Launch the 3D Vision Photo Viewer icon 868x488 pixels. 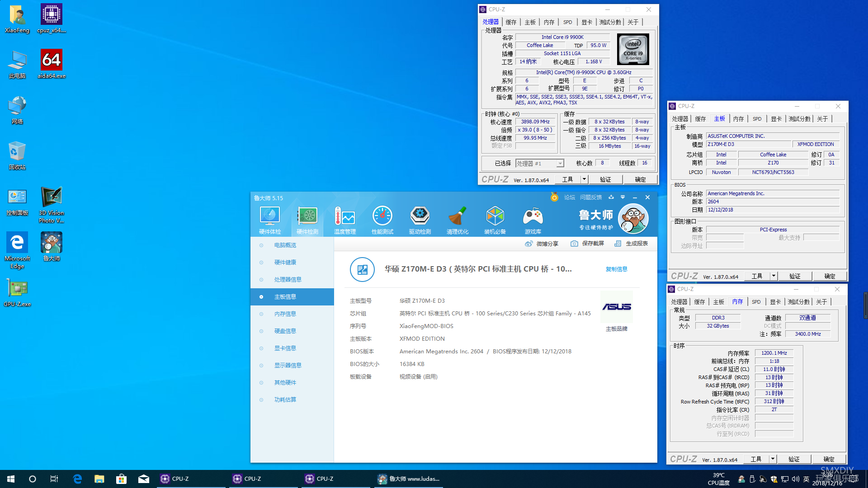(52, 205)
